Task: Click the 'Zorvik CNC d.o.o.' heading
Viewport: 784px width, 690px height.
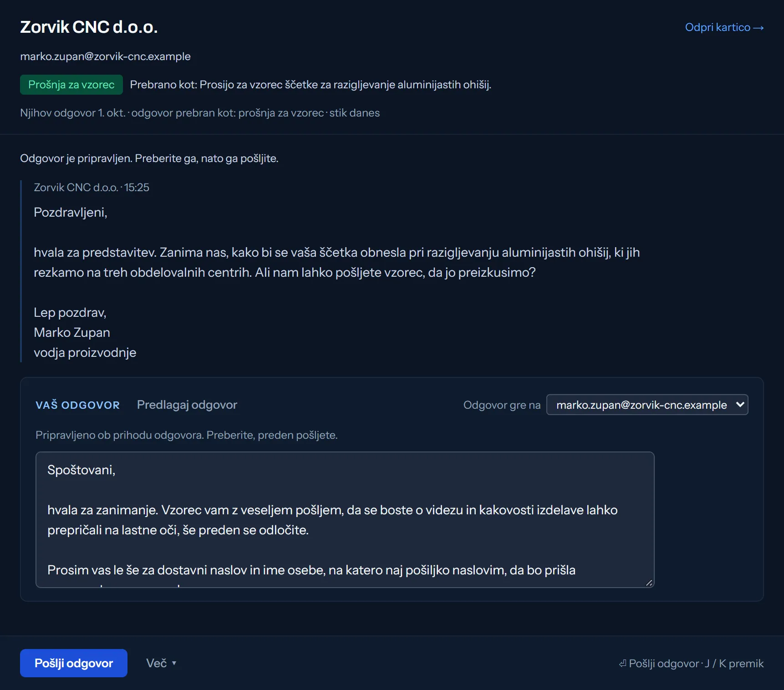Action: [89, 27]
